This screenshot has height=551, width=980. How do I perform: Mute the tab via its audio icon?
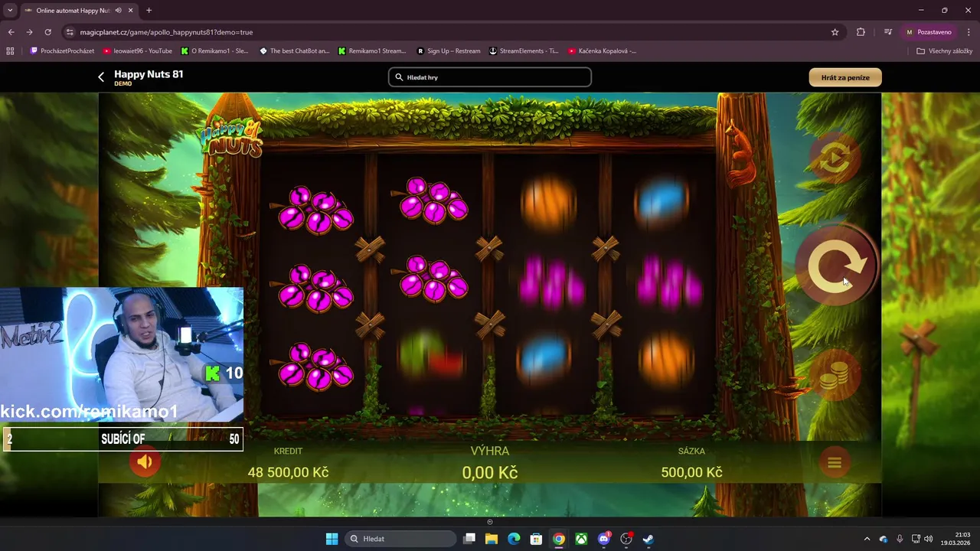point(118,11)
